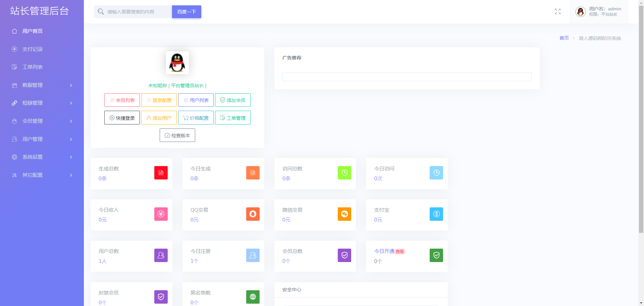Open 用户首页 in the sidebar

click(x=42, y=31)
